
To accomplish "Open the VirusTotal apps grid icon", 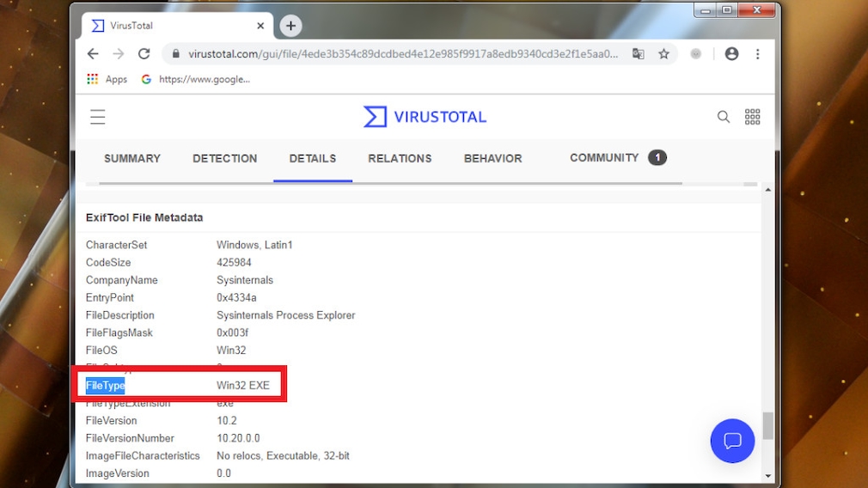I will 753,117.
